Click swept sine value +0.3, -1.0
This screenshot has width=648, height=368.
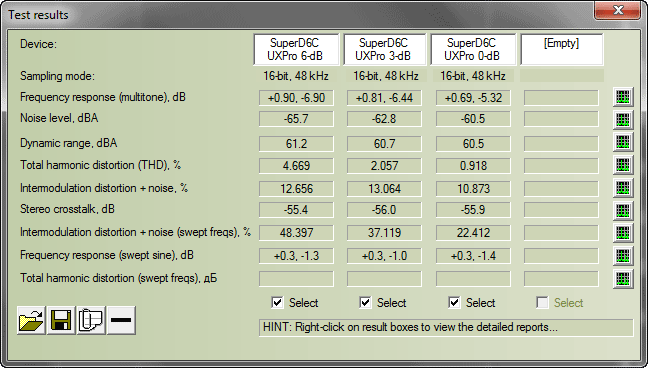384,256
